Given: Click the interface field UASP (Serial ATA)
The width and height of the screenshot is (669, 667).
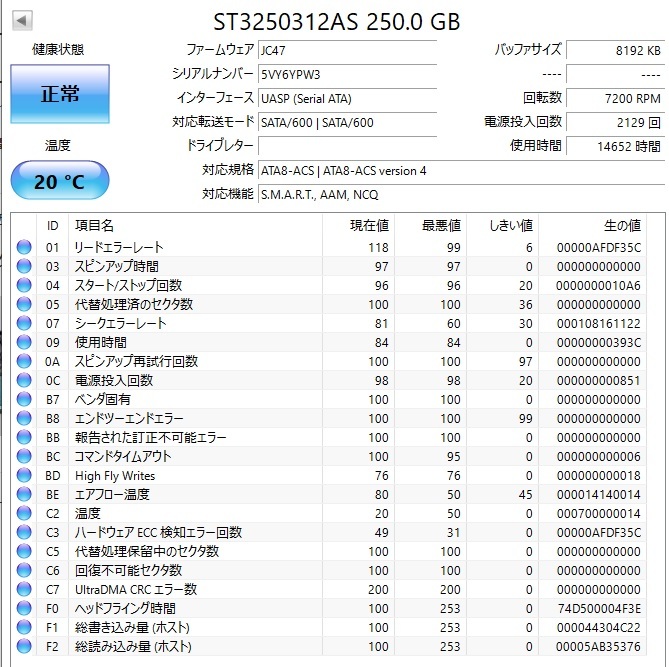Looking at the screenshot, I should 348,98.
